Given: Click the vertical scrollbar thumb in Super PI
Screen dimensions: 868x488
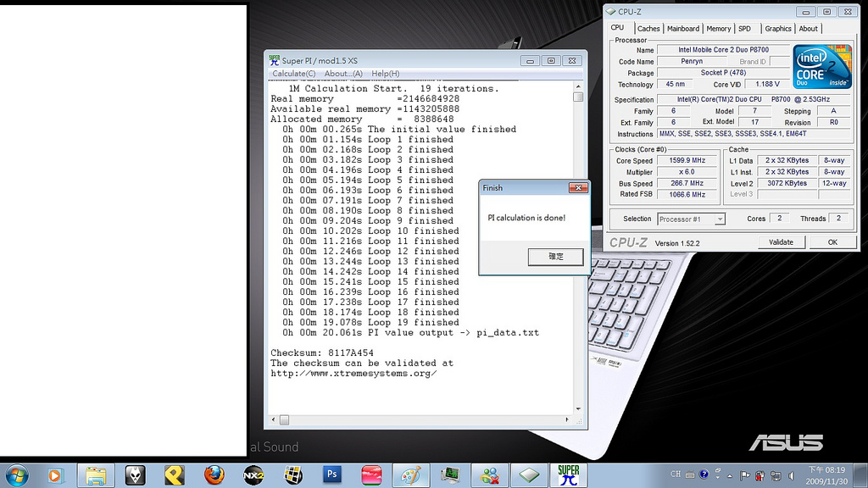Looking at the screenshot, I should [x=578, y=97].
